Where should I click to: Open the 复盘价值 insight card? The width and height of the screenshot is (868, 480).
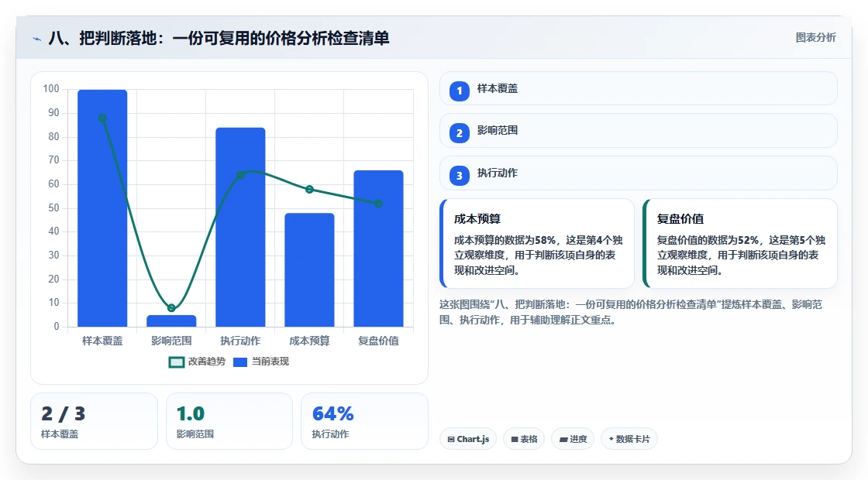pyautogui.click(x=739, y=243)
